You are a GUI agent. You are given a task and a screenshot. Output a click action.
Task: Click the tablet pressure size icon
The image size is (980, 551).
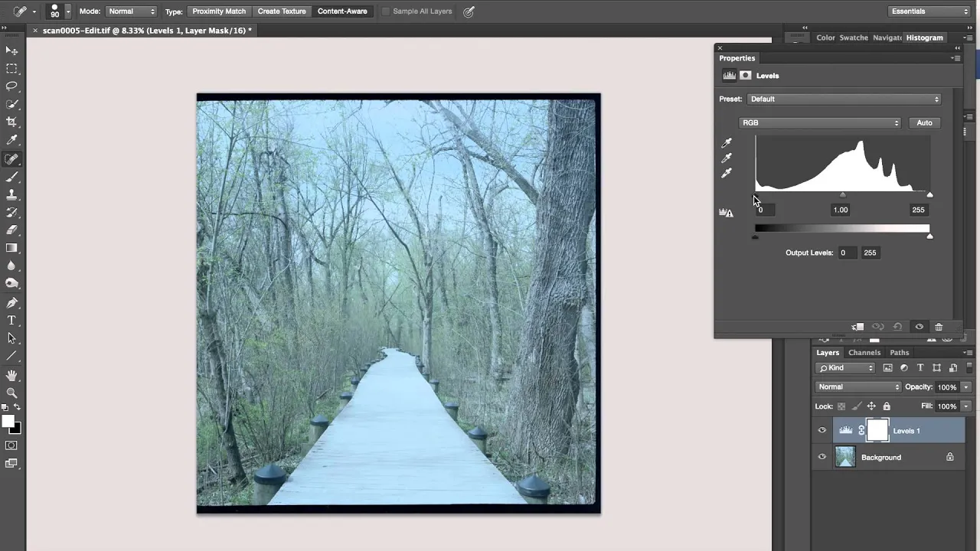pyautogui.click(x=469, y=11)
